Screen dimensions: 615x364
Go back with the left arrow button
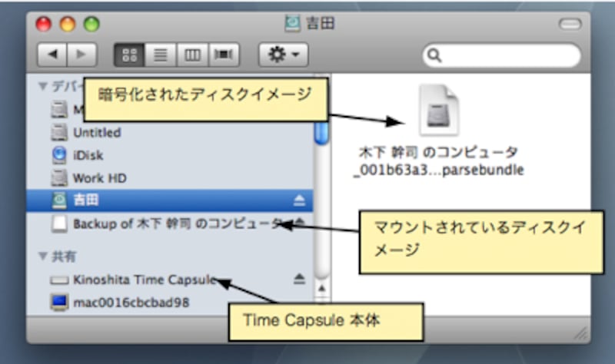[52, 55]
